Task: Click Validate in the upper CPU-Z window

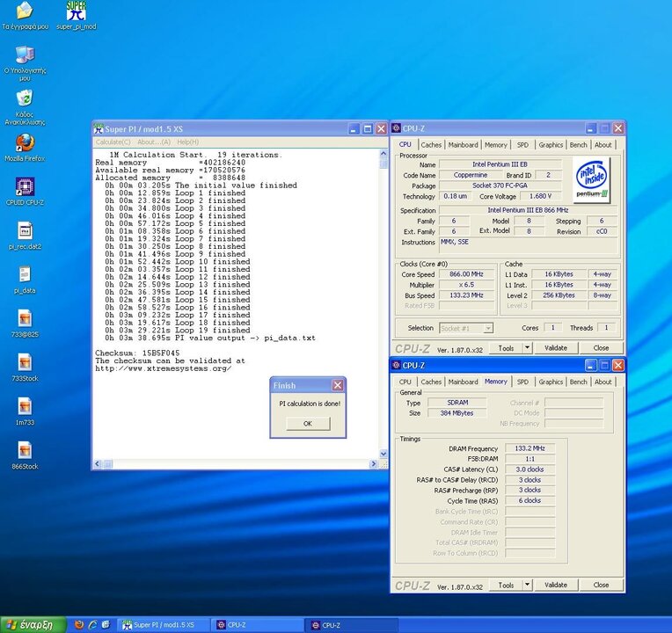Action: (x=555, y=348)
